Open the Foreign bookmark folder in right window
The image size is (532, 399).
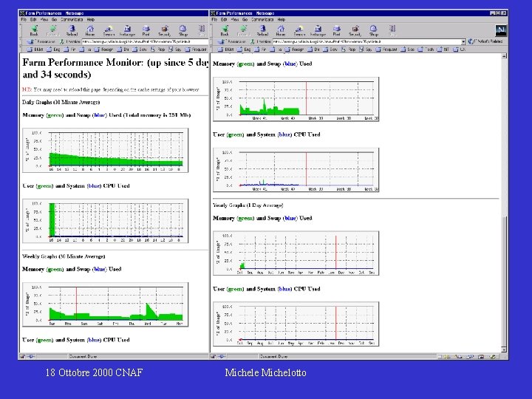(295, 50)
